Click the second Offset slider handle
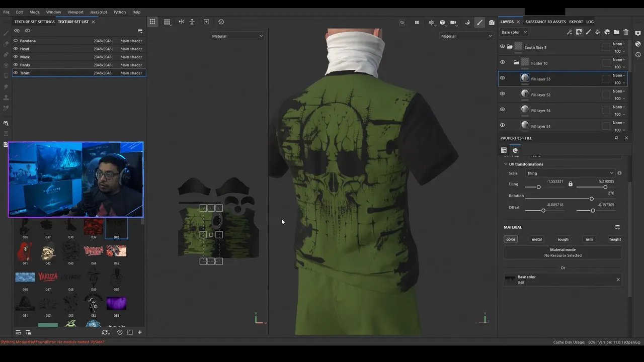 click(x=593, y=211)
